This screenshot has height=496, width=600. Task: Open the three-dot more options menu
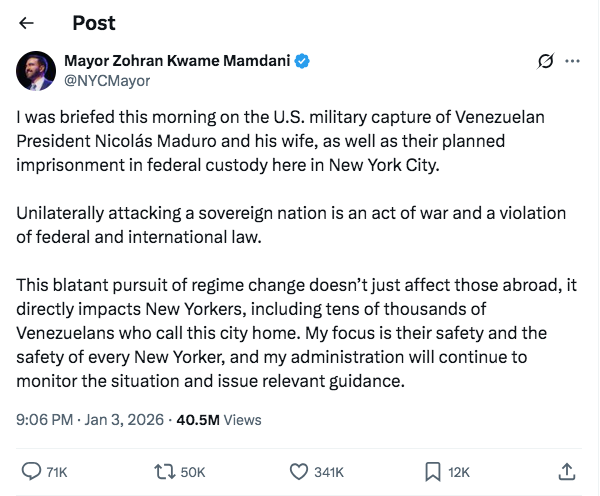pos(573,61)
